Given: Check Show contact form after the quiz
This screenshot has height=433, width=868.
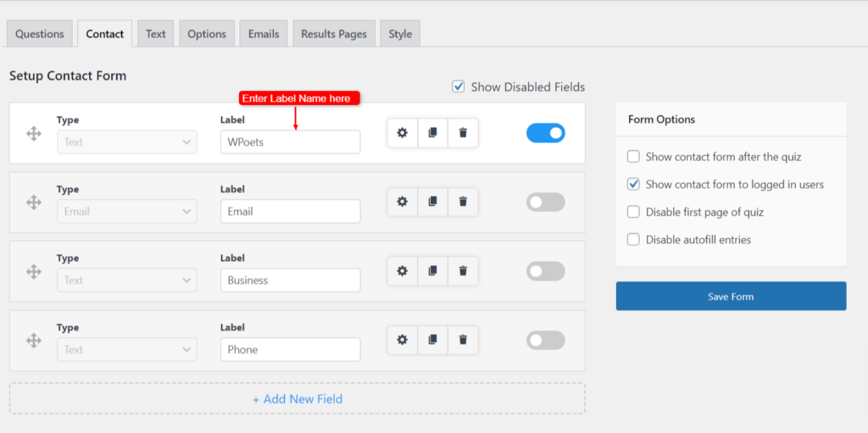Looking at the screenshot, I should (633, 157).
